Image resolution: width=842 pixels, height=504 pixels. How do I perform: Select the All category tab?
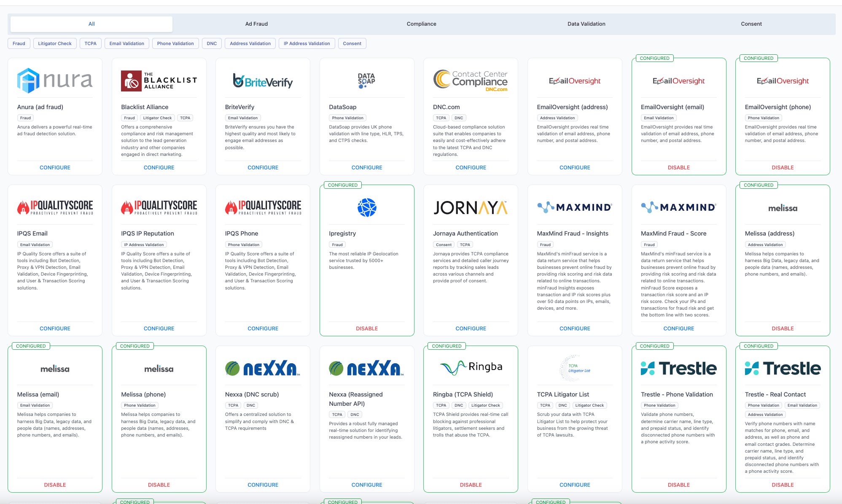click(x=91, y=24)
